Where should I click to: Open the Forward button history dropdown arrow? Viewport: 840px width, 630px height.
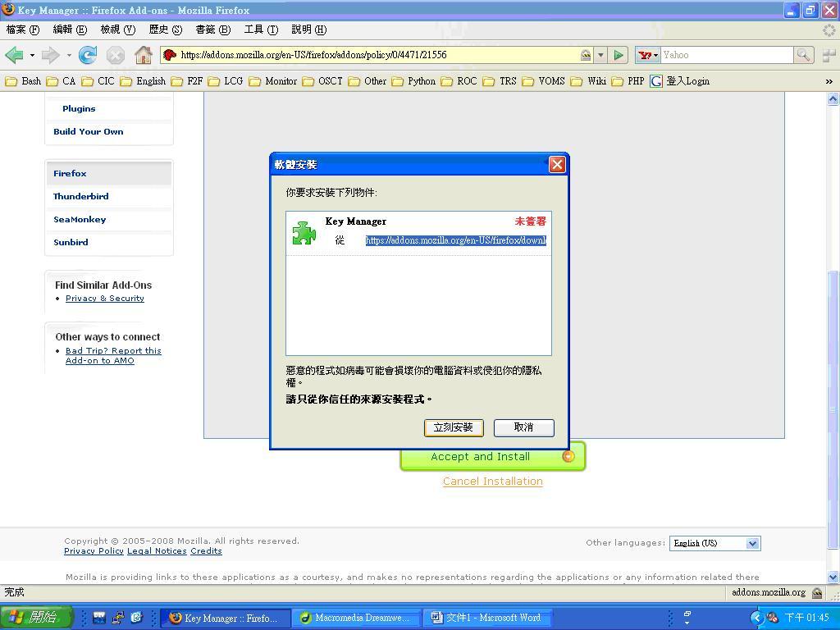tap(69, 55)
